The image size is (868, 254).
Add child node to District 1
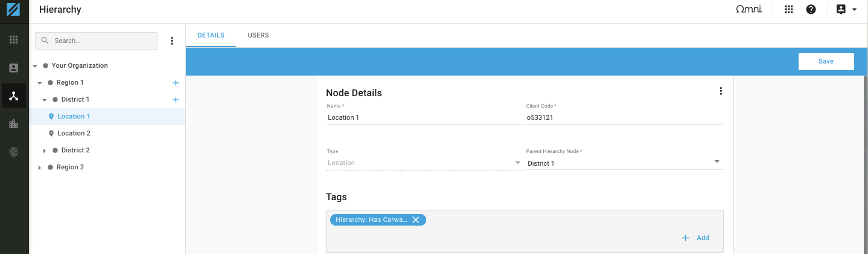coord(176,99)
